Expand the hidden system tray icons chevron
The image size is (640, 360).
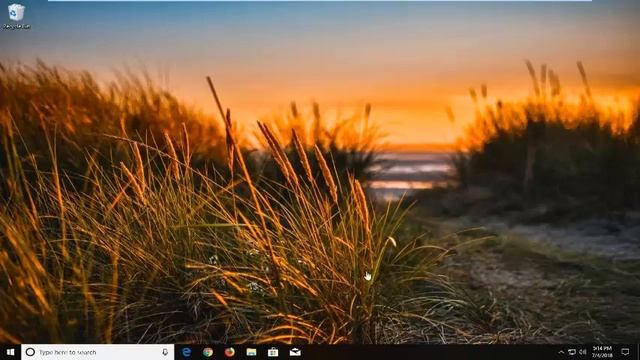pos(561,352)
